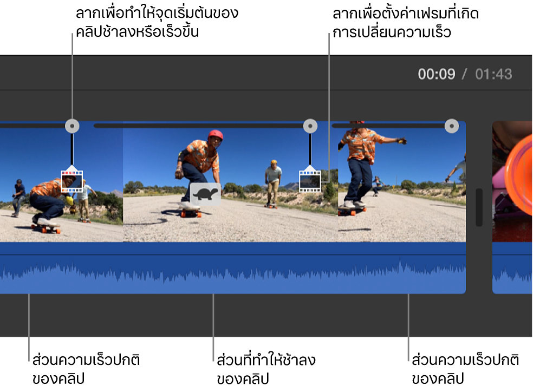Screen dimensions: 533x392
Task: Click the rightmost circular speed handle
Action: pos(451,126)
